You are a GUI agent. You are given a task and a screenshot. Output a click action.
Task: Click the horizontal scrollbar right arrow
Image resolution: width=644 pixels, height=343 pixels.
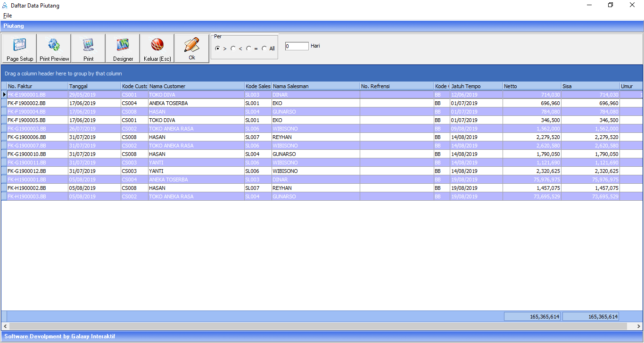point(637,326)
